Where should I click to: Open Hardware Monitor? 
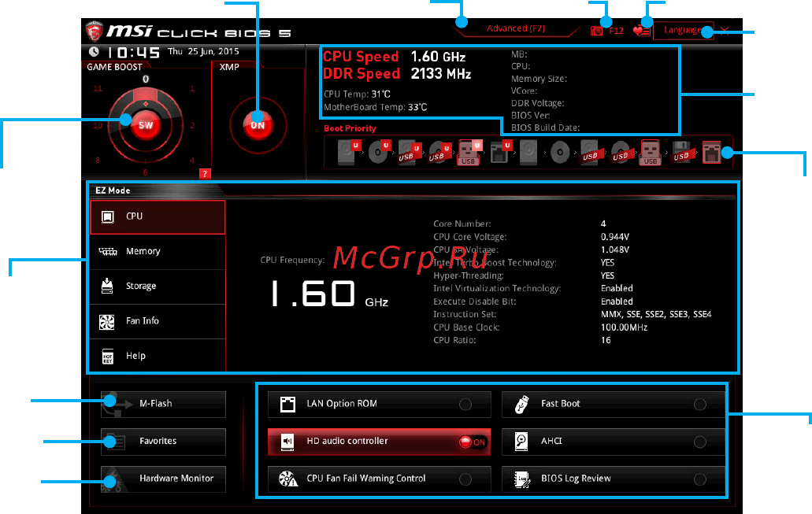point(163,479)
